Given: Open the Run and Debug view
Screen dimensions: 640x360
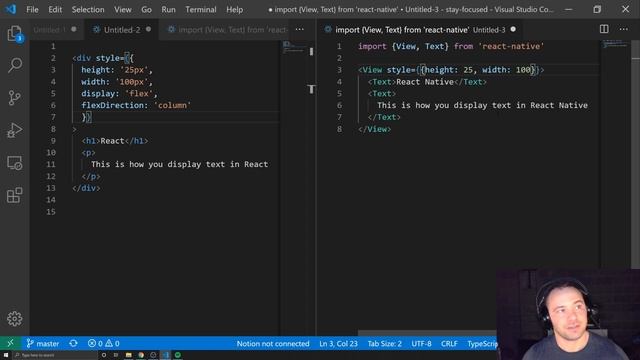Looking at the screenshot, I should point(15,130).
